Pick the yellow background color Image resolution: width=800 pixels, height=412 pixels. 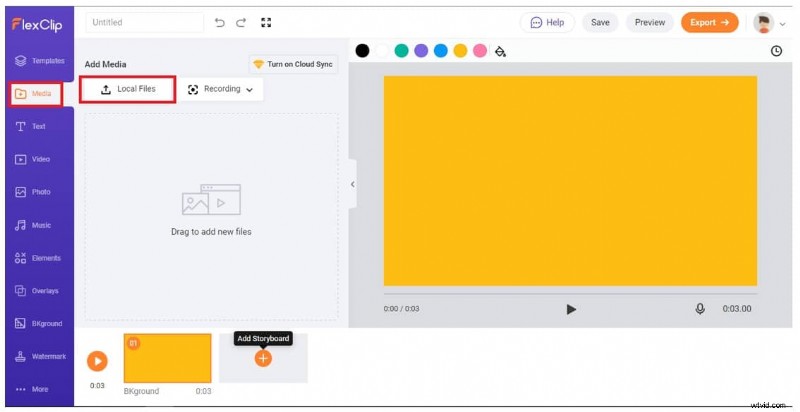460,51
